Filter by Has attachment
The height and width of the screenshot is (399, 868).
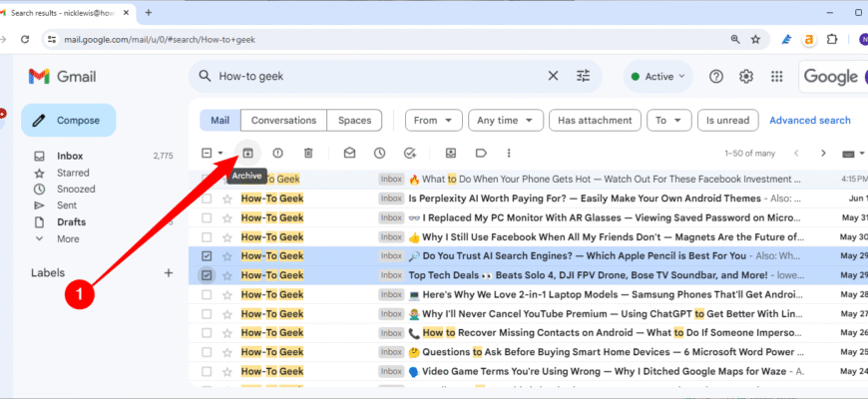[595, 120]
